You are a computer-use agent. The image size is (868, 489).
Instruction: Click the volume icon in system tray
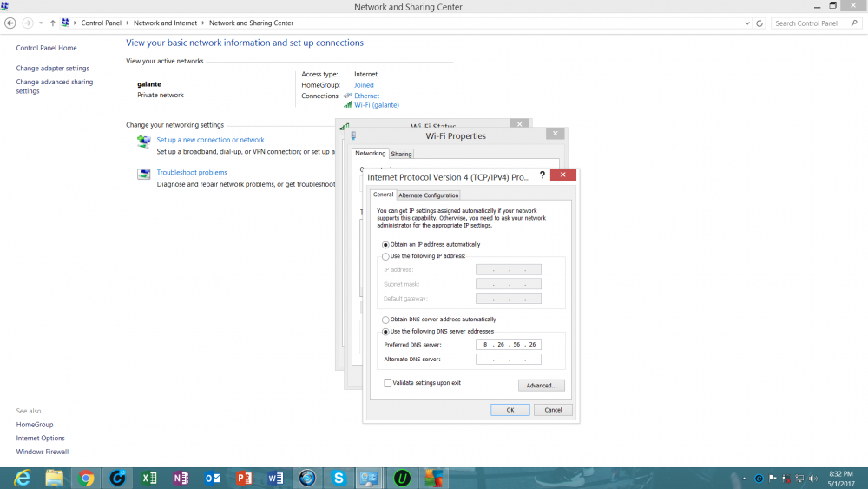pyautogui.click(x=813, y=479)
